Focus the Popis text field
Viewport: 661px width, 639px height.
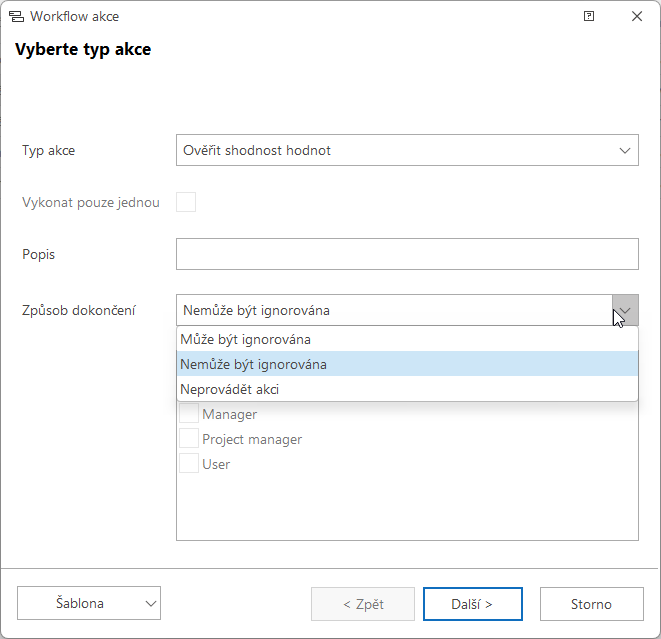[407, 254]
